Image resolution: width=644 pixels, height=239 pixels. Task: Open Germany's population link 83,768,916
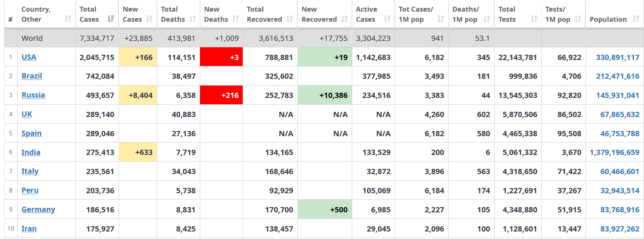click(620, 210)
